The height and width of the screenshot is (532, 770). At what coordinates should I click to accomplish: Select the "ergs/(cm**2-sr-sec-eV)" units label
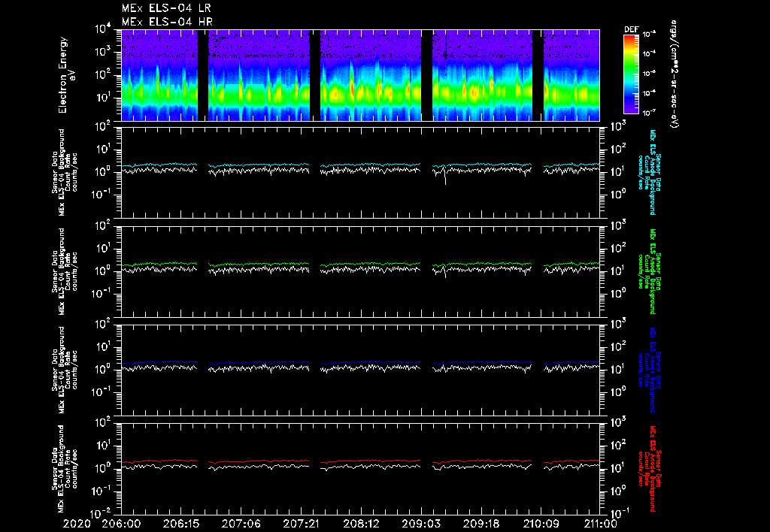[x=675, y=74]
